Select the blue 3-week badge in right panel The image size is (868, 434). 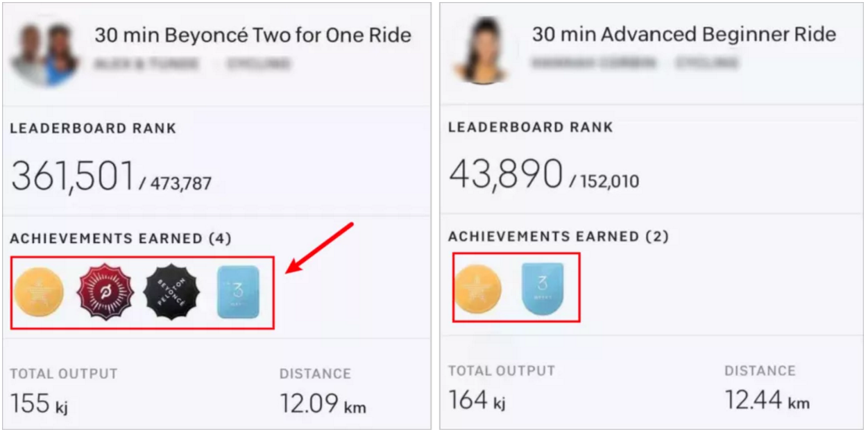click(x=543, y=288)
